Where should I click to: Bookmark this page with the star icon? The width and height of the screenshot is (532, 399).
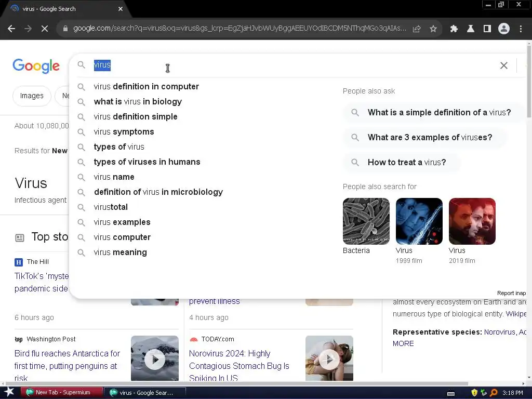pos(433,29)
